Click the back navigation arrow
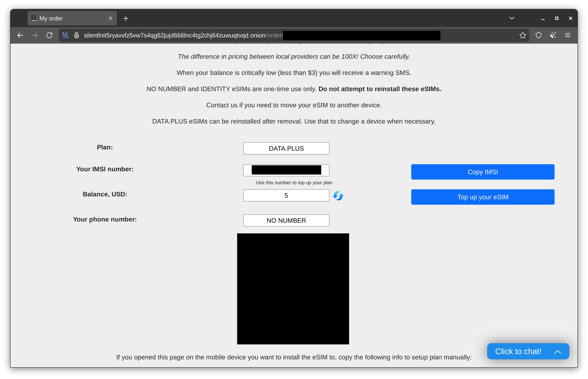Screen dimensions: 588x379 (20, 35)
